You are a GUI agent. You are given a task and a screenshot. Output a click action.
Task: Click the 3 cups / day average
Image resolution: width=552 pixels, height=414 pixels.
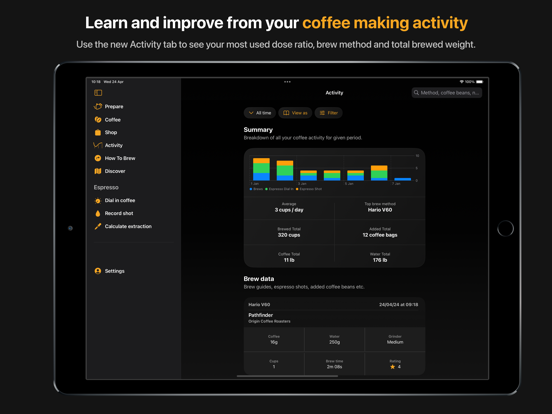(289, 210)
